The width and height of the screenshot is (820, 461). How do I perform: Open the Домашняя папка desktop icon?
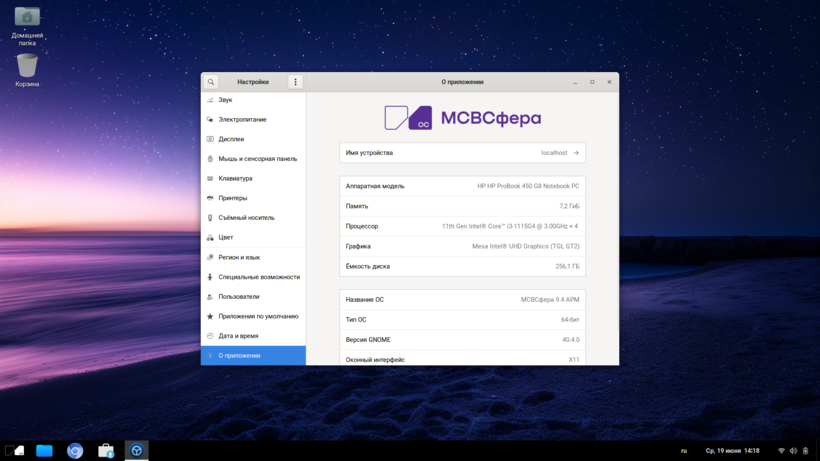pyautogui.click(x=27, y=19)
